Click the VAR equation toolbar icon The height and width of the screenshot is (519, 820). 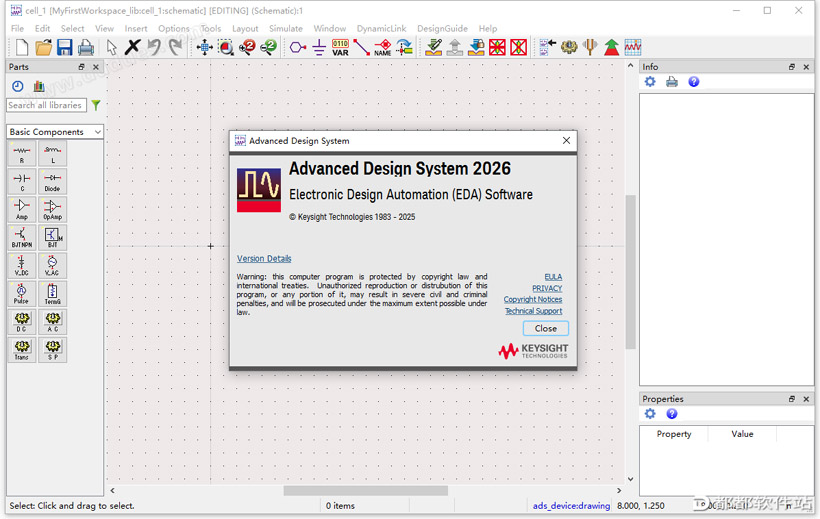pos(340,47)
